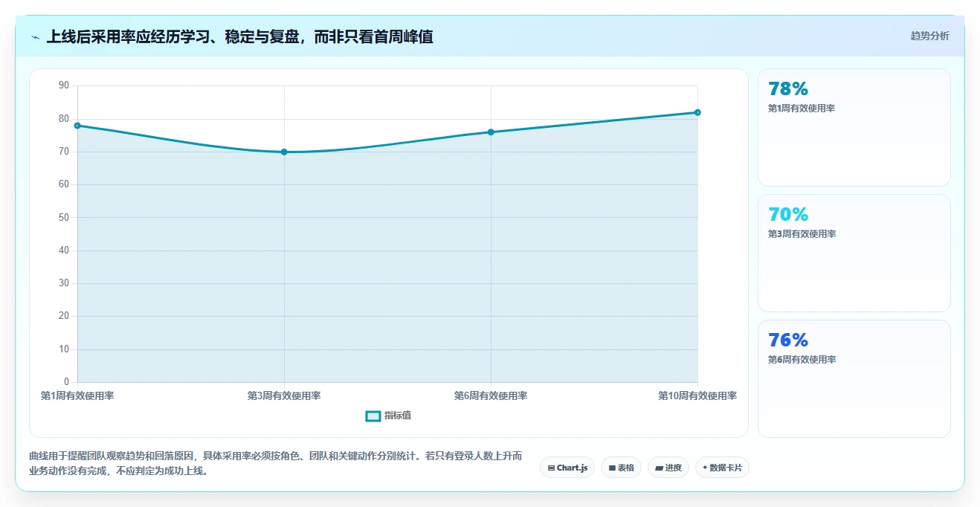Click the lightning icon beside the title
The image size is (980, 507).
36,36
